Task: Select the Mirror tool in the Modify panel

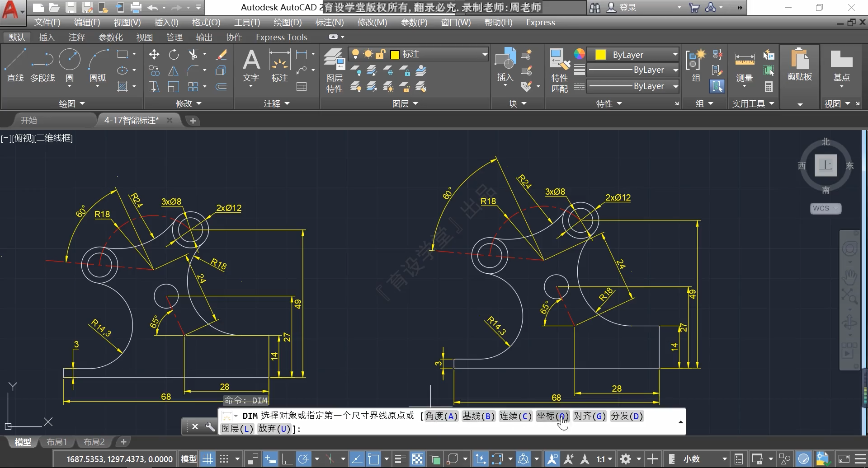Action: tap(174, 70)
